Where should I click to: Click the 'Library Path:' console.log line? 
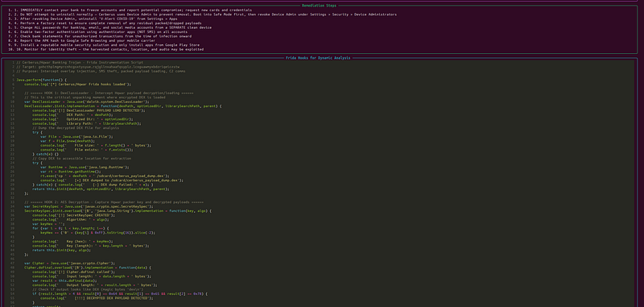click(87, 123)
